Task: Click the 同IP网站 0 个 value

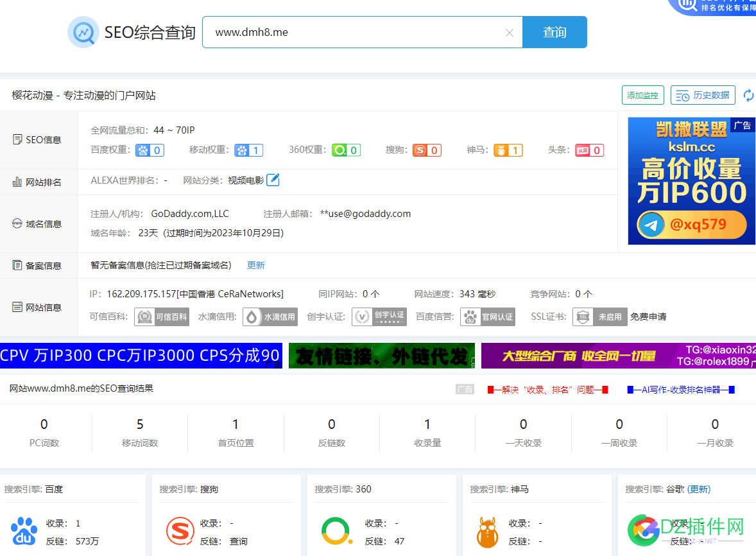Action: click(371, 293)
